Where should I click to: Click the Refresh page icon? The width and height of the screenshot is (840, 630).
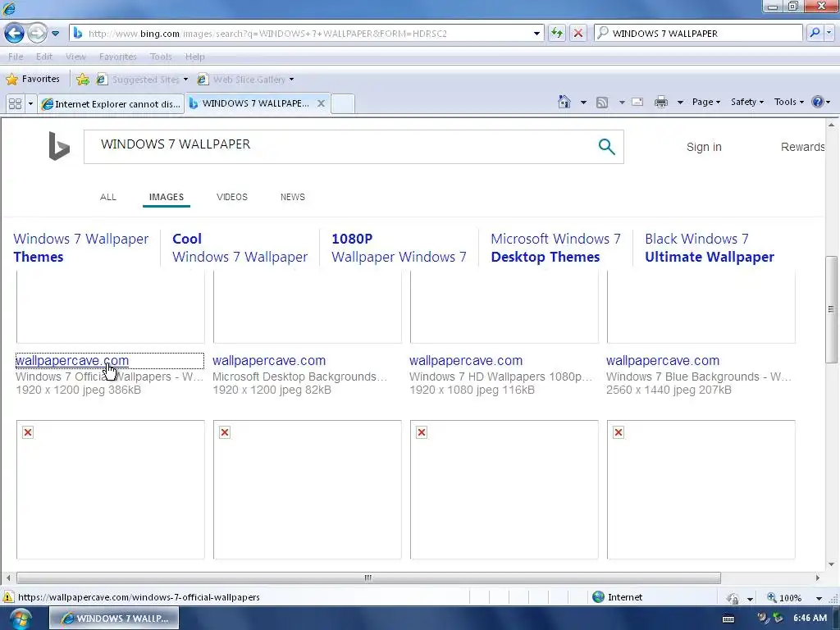(x=557, y=33)
